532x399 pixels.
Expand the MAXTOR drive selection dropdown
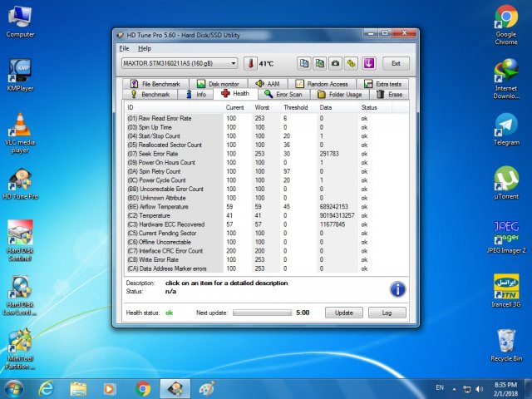coord(233,63)
